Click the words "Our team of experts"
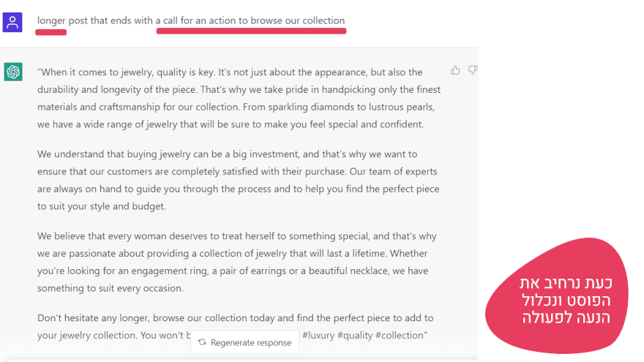Viewport: 644px width, 362px height. click(395, 171)
